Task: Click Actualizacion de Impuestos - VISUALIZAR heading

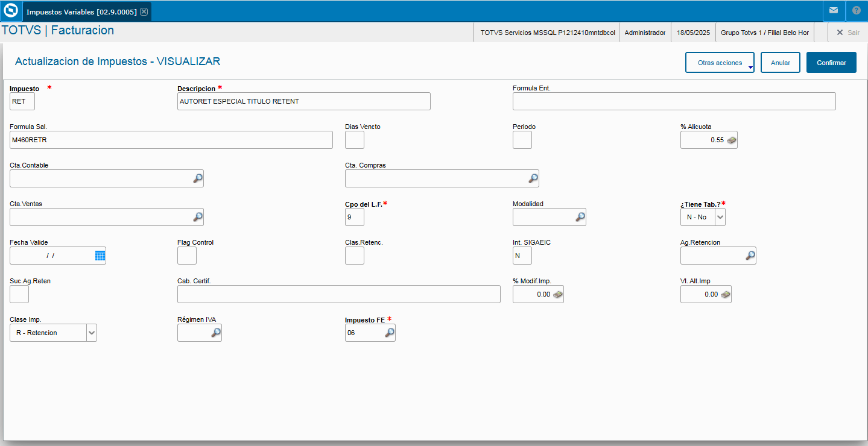Action: coord(118,61)
